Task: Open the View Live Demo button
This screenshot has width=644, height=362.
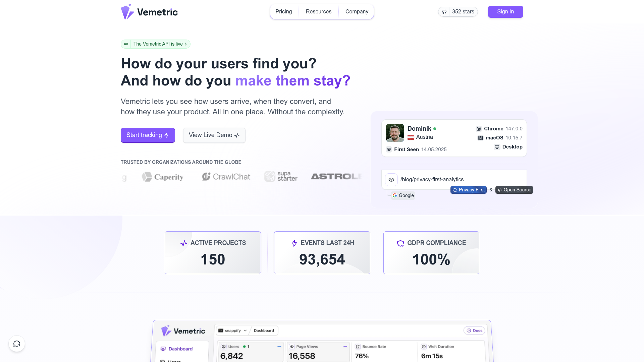Action: [214, 135]
